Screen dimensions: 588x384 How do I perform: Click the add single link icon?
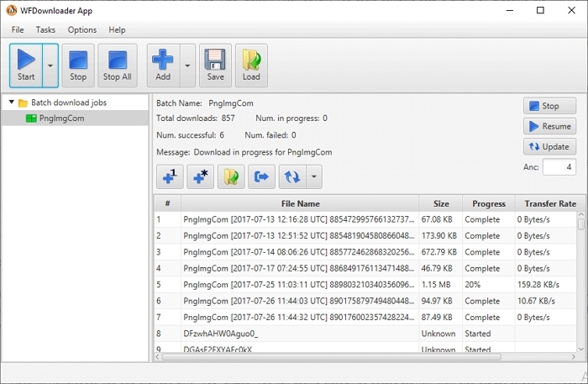point(170,176)
